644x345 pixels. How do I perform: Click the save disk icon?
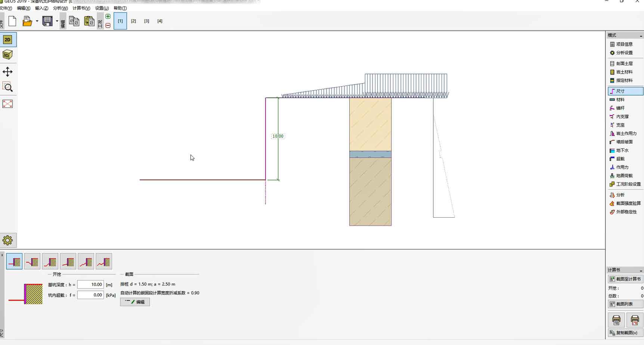47,21
